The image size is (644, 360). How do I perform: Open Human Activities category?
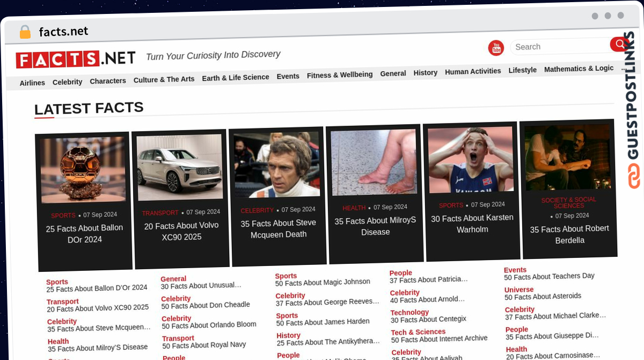473,71
